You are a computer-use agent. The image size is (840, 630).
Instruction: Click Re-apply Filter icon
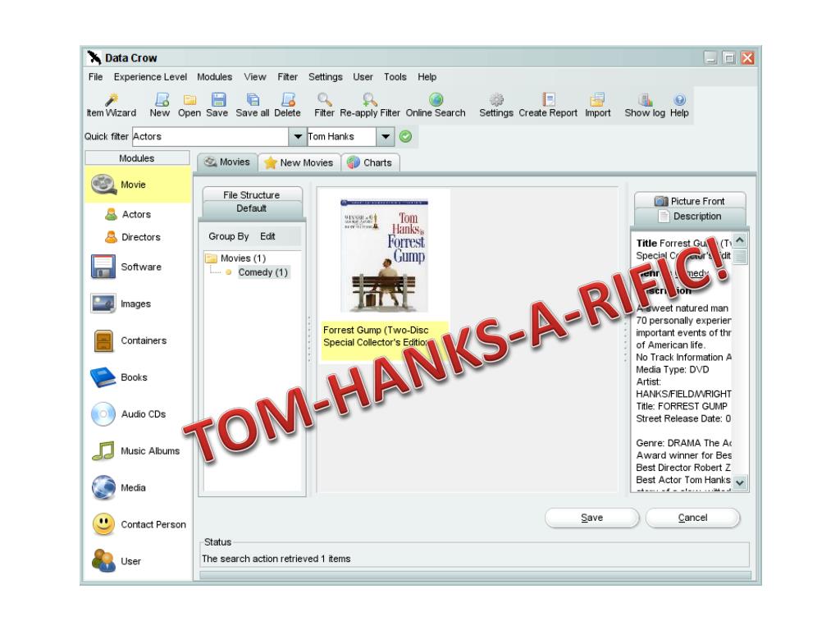coord(370,105)
